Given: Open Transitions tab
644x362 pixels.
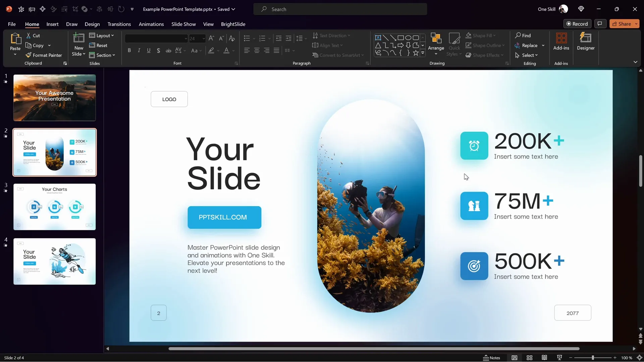Looking at the screenshot, I should pyautogui.click(x=119, y=24).
